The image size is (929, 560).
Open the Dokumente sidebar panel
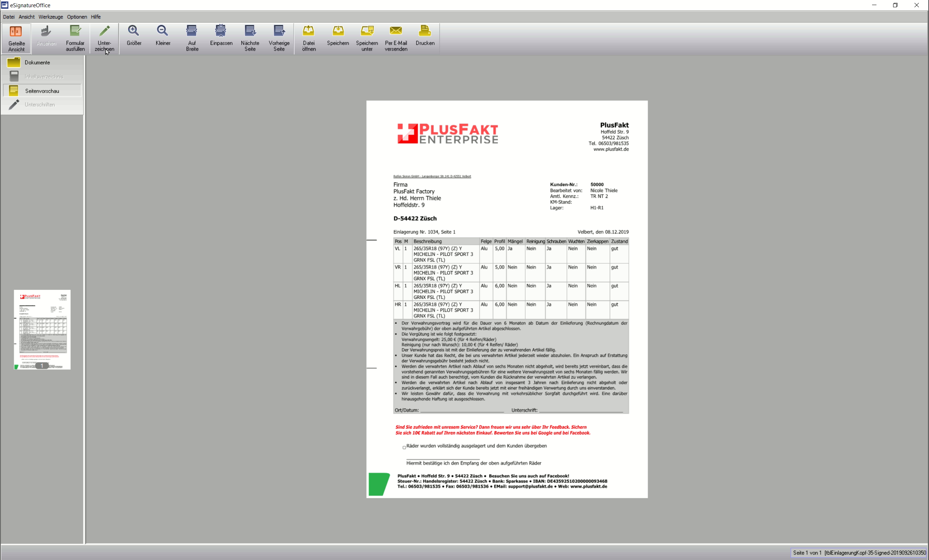42,63
